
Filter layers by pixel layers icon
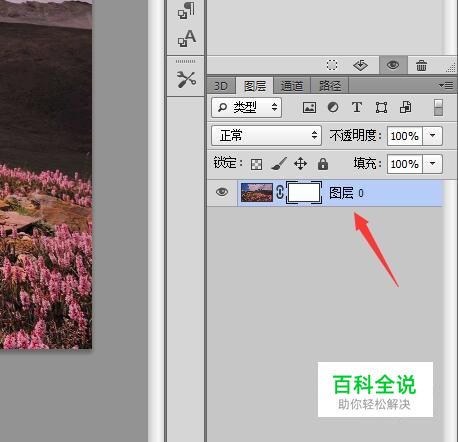[309, 107]
